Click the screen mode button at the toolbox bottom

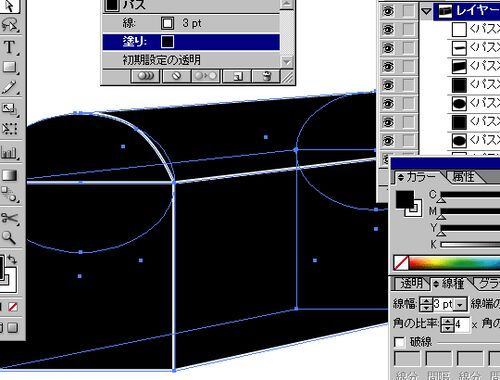[13, 328]
